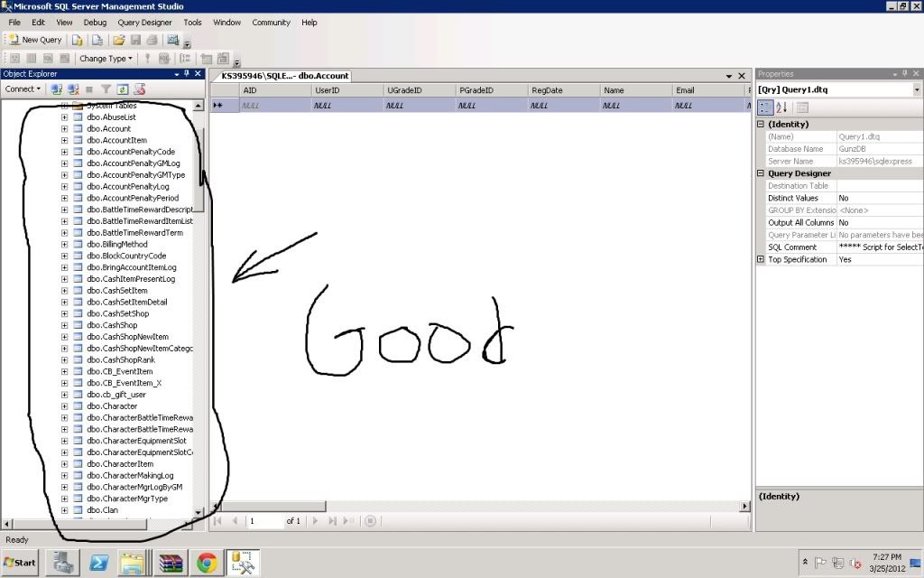Click the Start button
Viewport: 924px width, 578px height.
click(x=20, y=563)
